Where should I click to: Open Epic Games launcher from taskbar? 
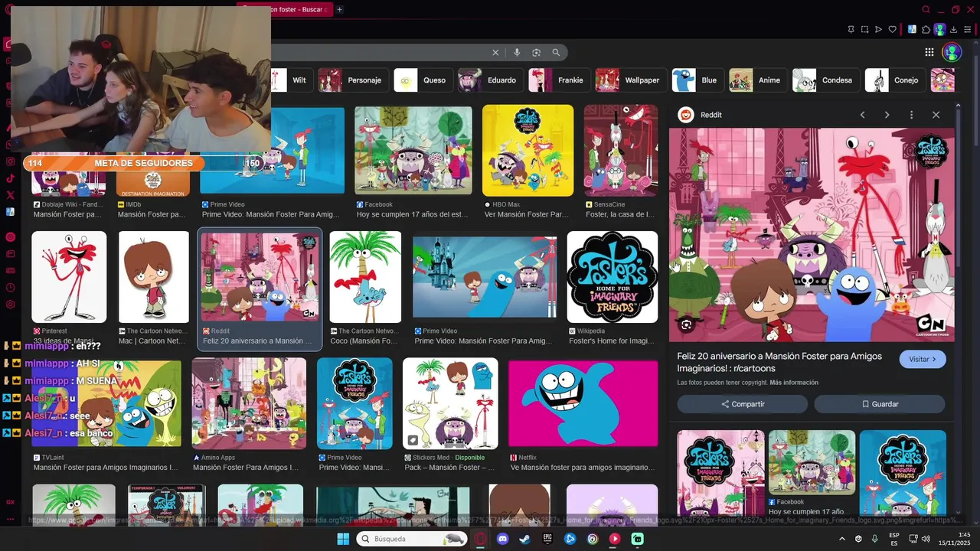coord(547,539)
